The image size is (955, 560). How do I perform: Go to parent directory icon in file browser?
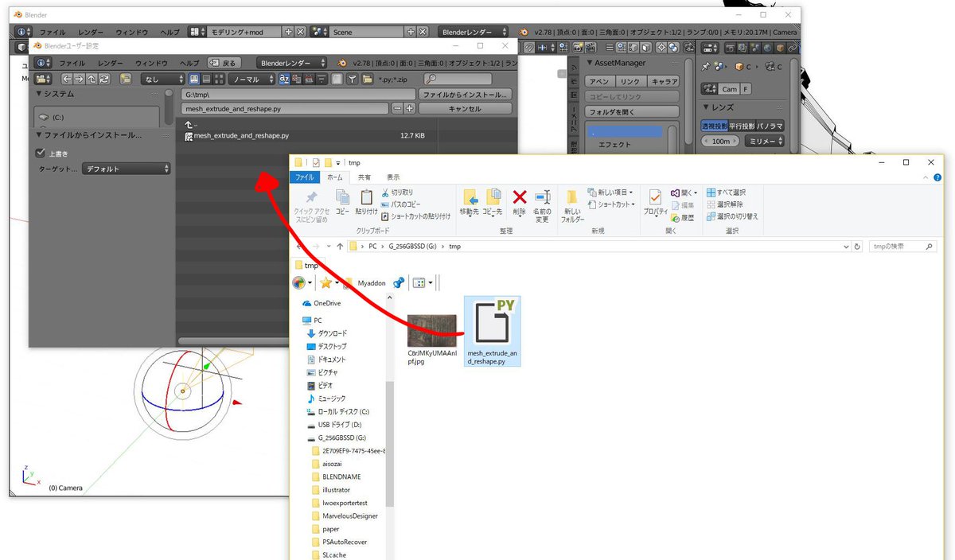tap(92, 79)
